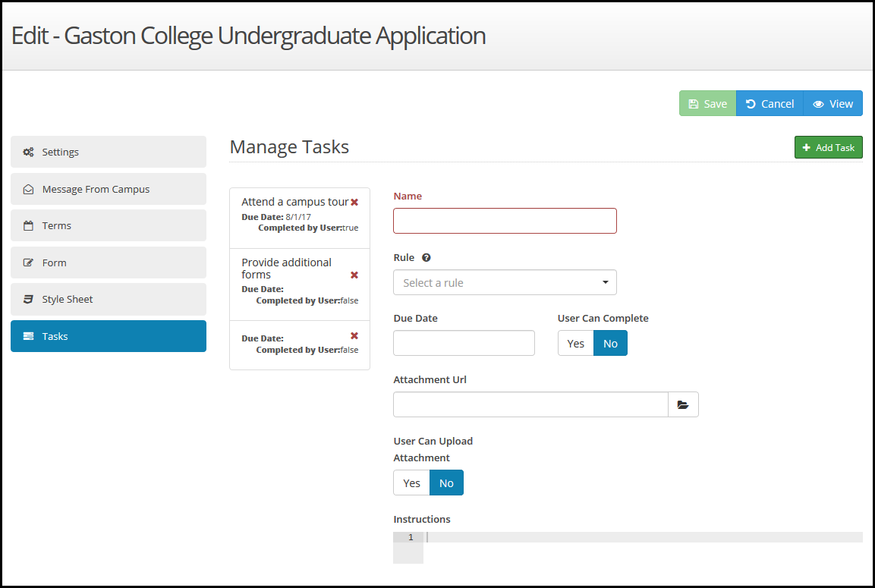
Task: Click the help question mark beside Rule
Action: [426, 257]
